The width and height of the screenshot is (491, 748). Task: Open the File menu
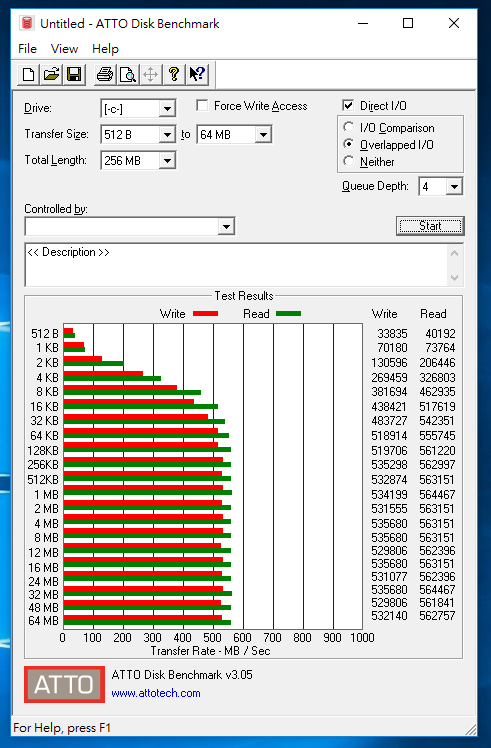click(27, 49)
